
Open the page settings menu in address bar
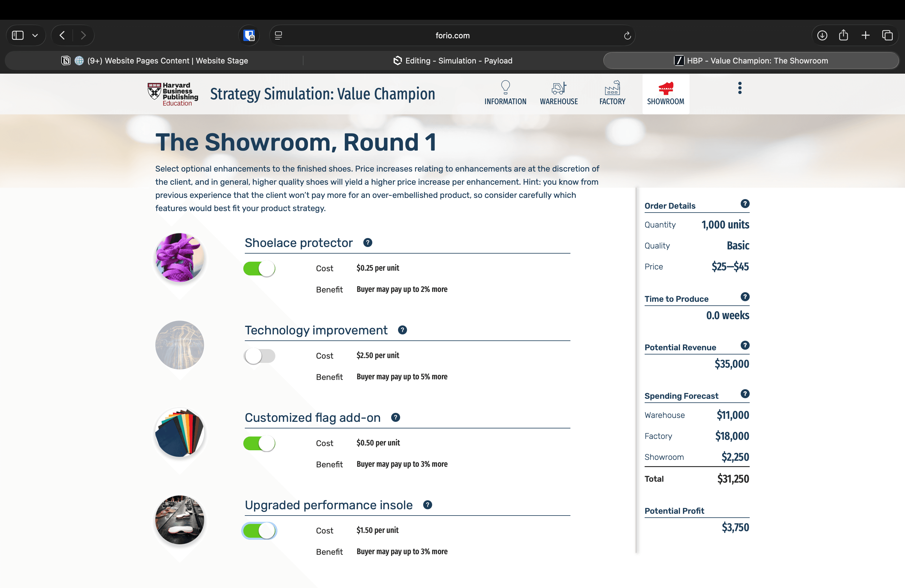[278, 35]
